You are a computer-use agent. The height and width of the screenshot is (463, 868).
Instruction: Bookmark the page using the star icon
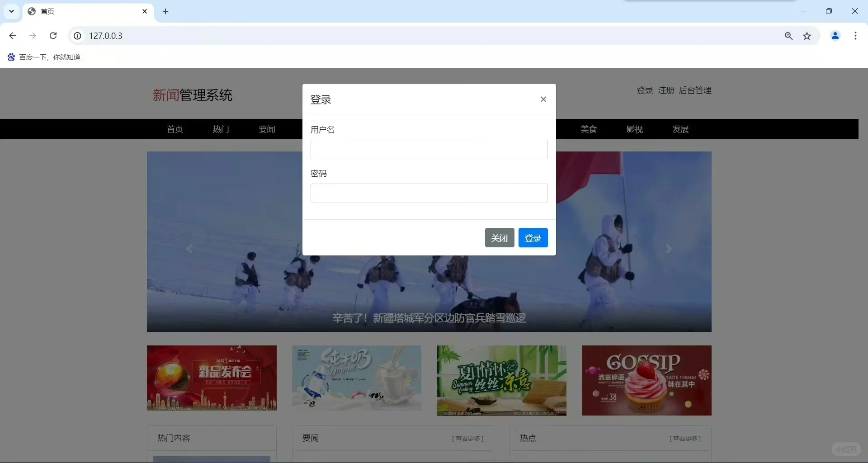[808, 36]
